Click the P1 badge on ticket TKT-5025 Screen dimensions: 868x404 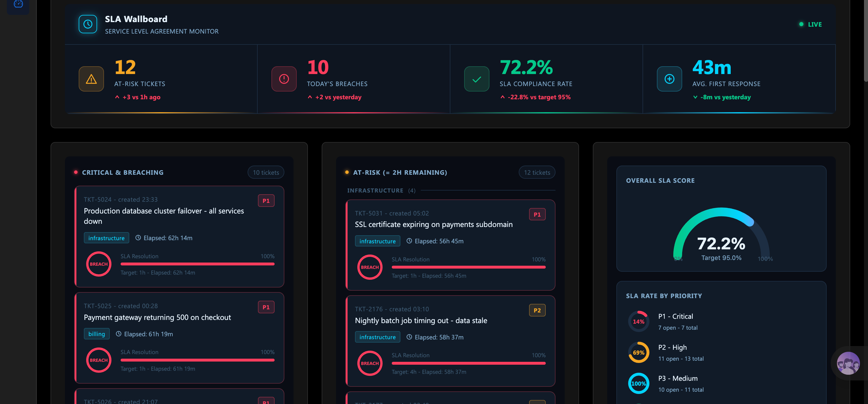coord(266,307)
